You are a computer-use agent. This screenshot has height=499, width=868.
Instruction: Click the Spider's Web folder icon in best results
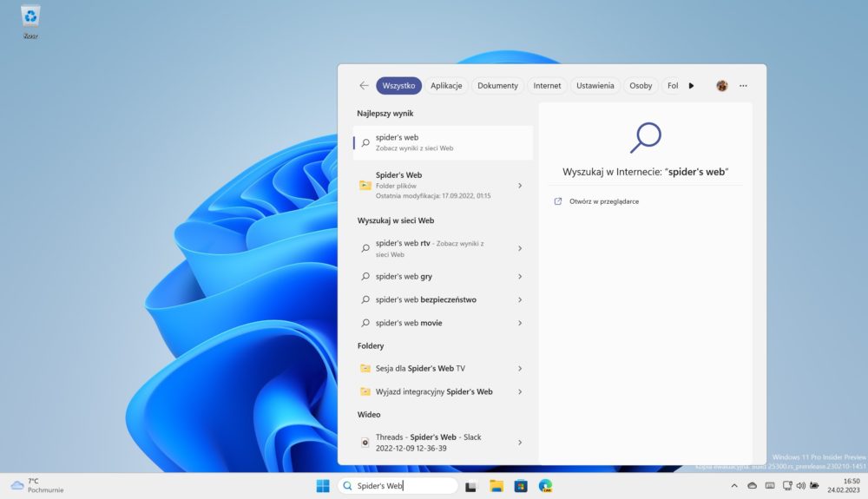pyautogui.click(x=365, y=186)
